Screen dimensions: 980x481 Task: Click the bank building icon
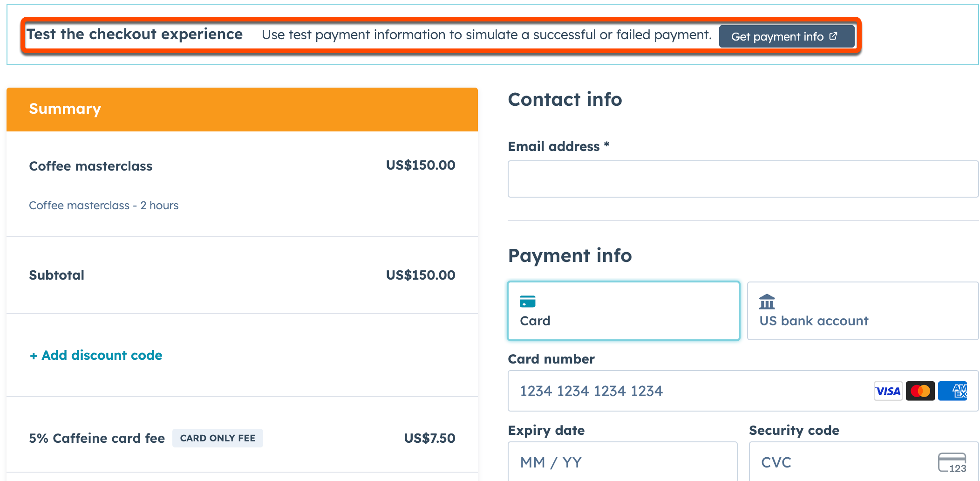pos(767,302)
